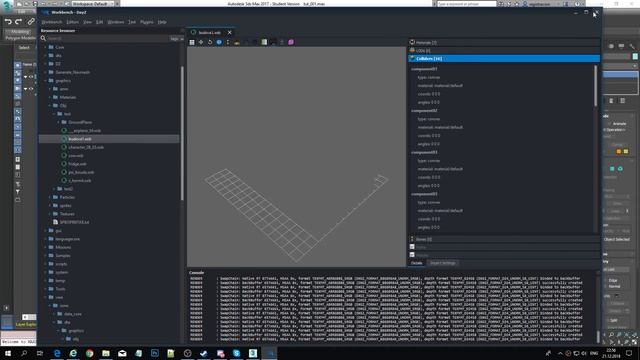Click Resource Browser vertical scrollbar

182,133
